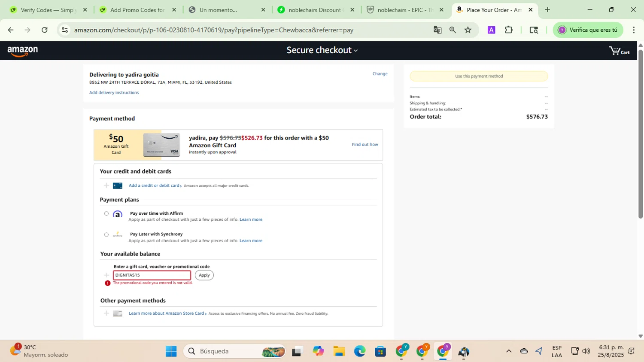Screen dimensions: 644x362
Task: Go back with browser back arrow
Action: pyautogui.click(x=11, y=30)
